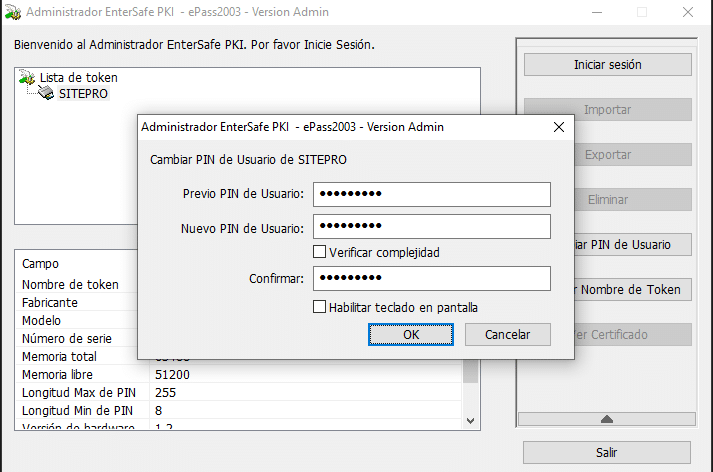Viewport: 713px width, 472px height.
Task: Enable the Verificar complejidad checkbox
Action: [320, 252]
